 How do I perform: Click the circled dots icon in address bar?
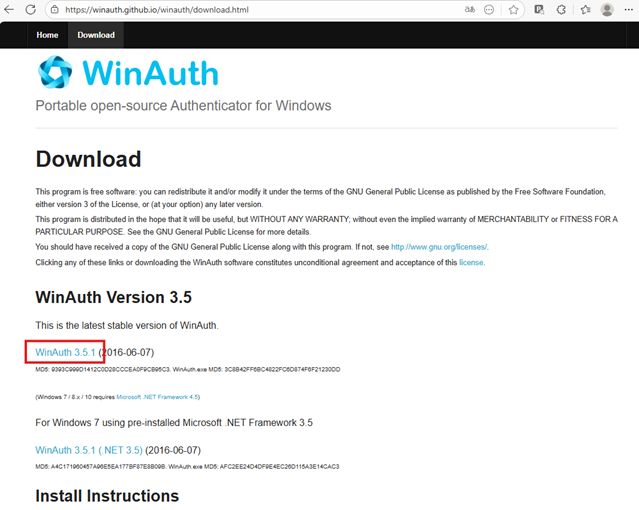(489, 10)
